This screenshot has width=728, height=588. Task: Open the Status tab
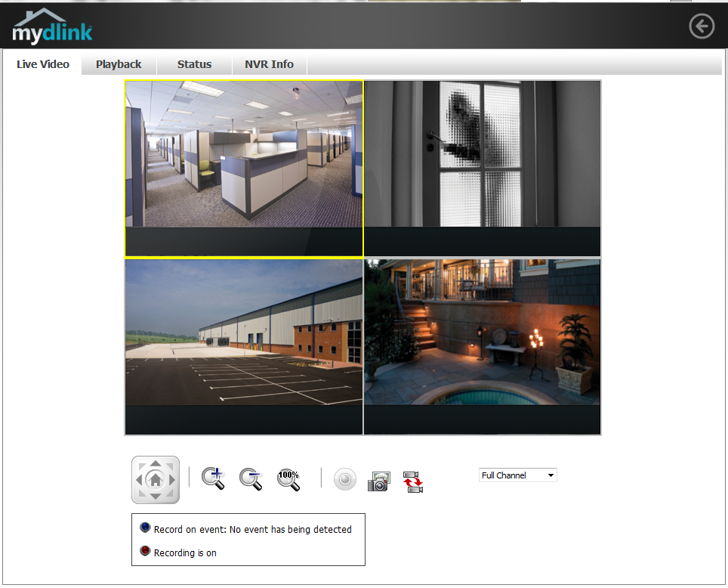(x=194, y=64)
